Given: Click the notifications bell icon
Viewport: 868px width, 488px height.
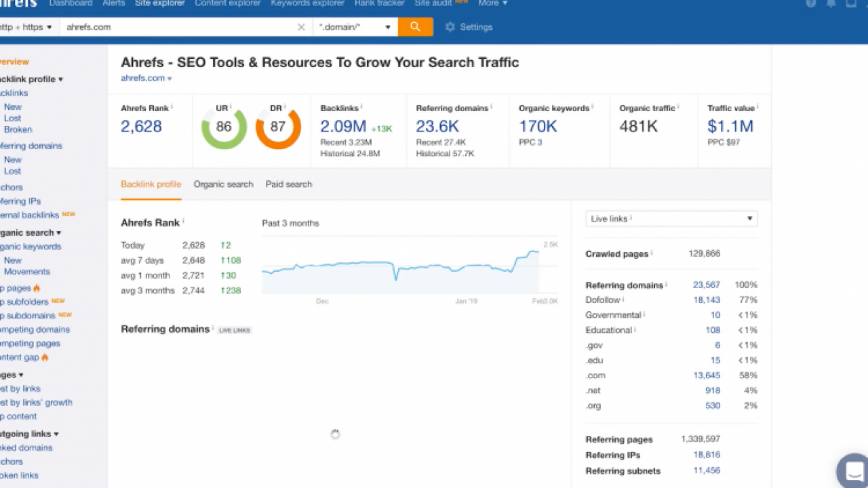Looking at the screenshot, I should tap(831, 4).
